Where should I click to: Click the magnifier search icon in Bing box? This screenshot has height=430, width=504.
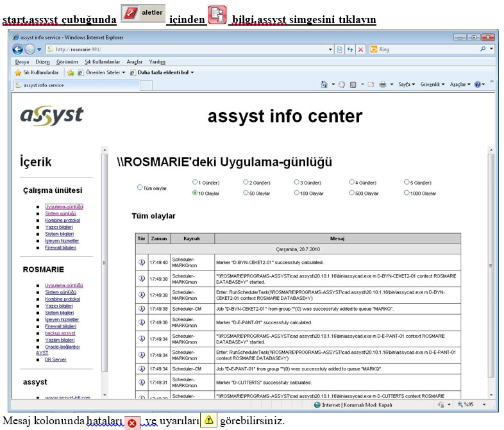483,49
